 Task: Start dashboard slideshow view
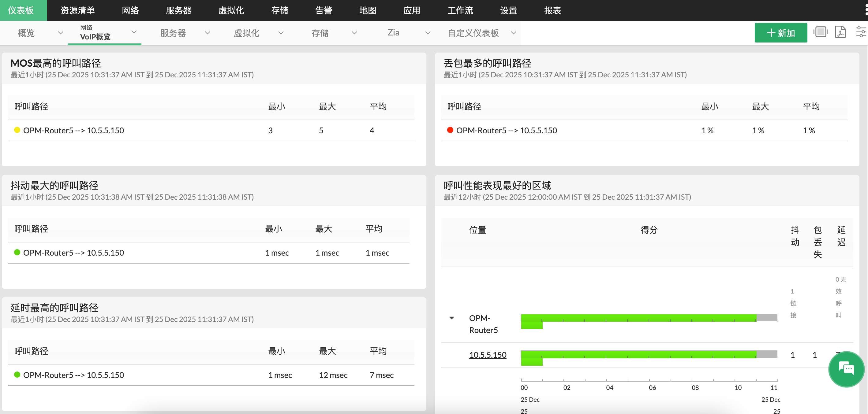point(821,32)
